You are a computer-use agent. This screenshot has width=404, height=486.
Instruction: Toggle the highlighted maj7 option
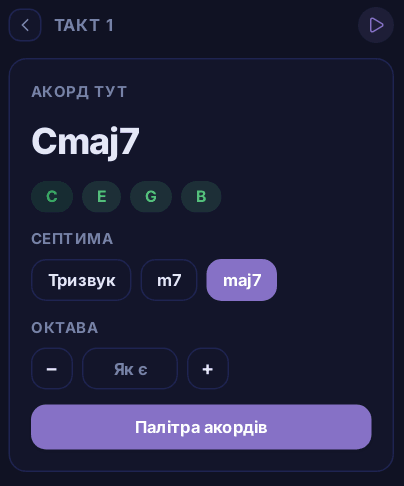242,280
